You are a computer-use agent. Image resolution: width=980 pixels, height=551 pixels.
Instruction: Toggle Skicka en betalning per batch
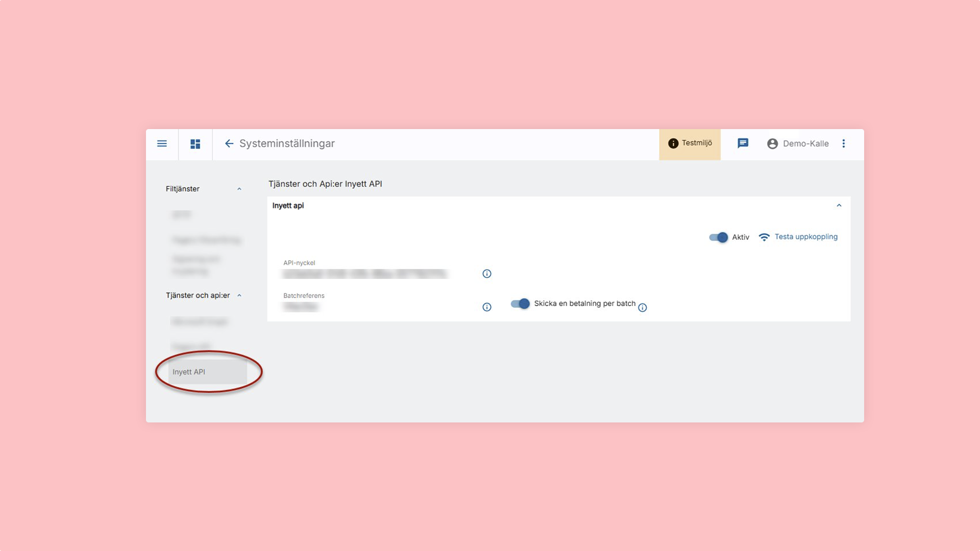click(520, 304)
